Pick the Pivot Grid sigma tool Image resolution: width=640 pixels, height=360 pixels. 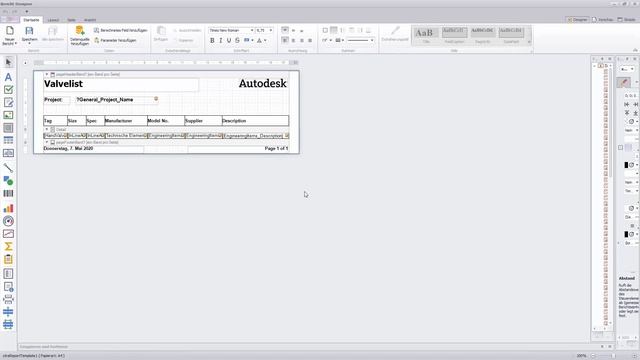pos(8,247)
